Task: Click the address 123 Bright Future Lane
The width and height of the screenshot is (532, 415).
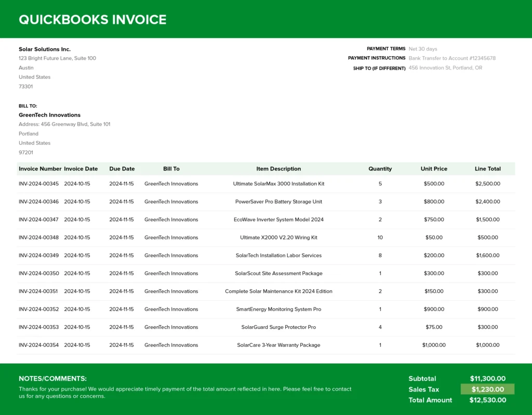Action: click(57, 58)
